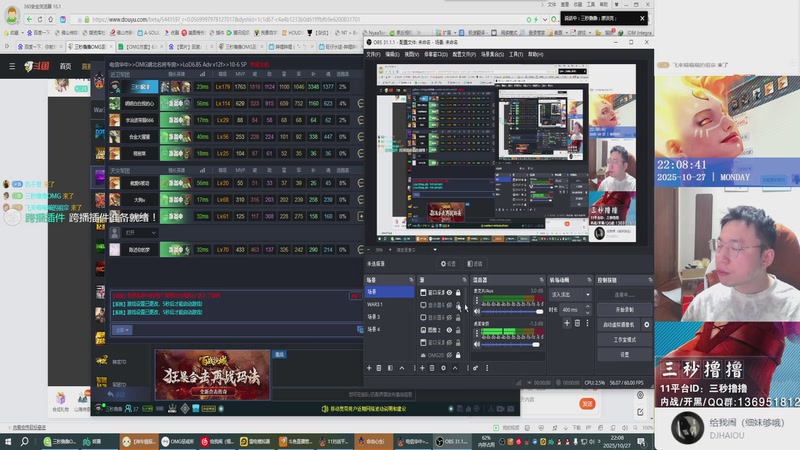The width and height of the screenshot is (800, 450).
Task: Open OBS 工具(T) menu
Action: point(516,54)
